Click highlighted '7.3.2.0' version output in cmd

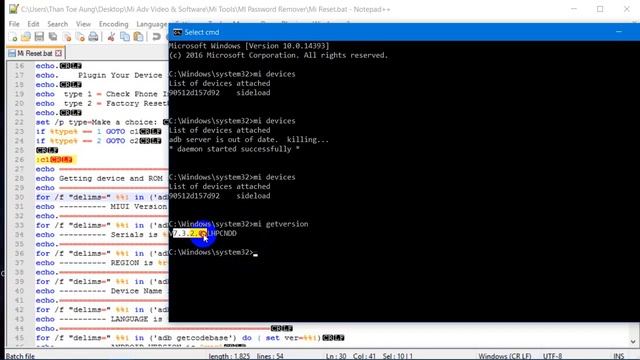[189, 233]
